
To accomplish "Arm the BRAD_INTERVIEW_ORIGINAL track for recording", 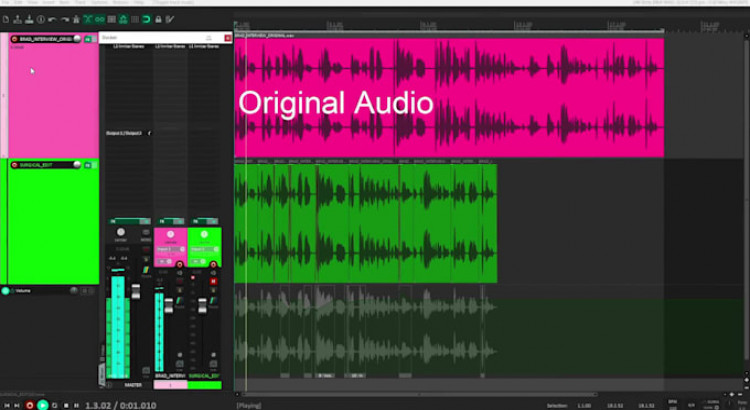I will (x=14, y=39).
